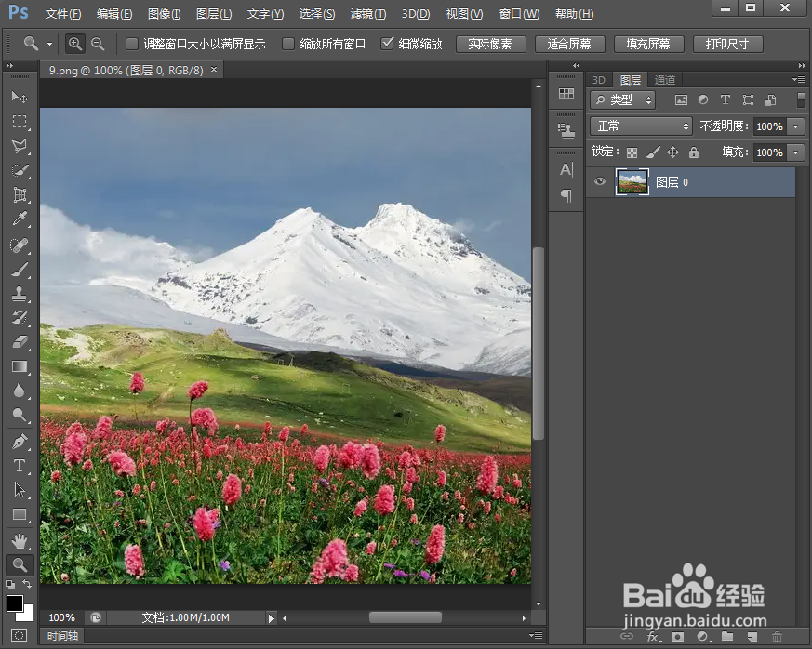Delete layer with trash icon

point(777,637)
